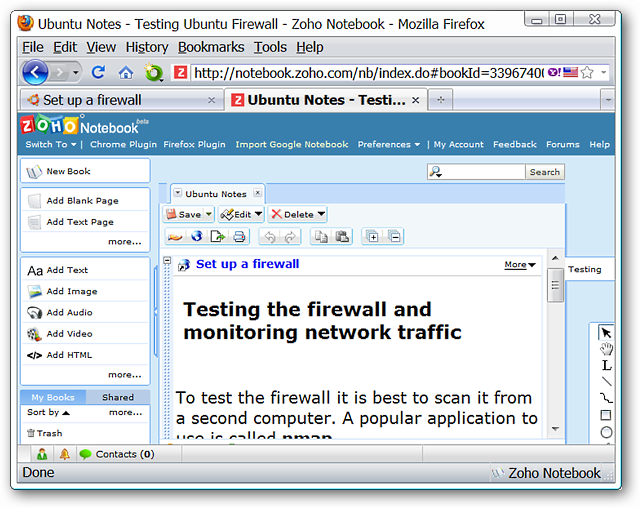Open the Ubuntu Notes book tab dropdown arrow
Viewport: 640px width, 508px height.
(x=178, y=193)
